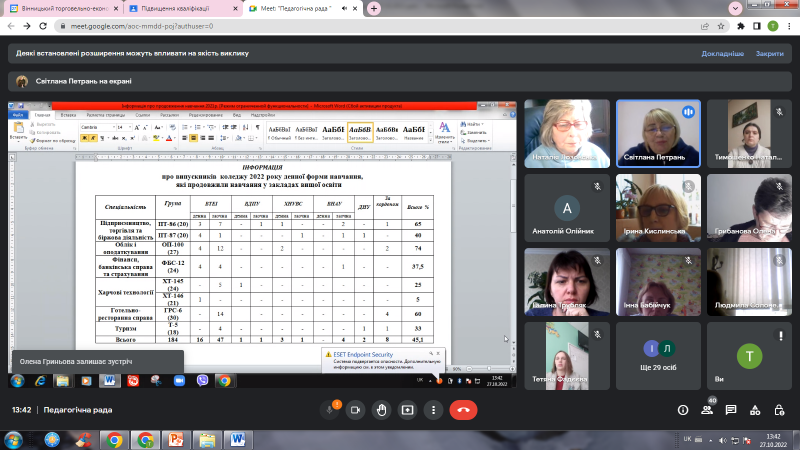Bookmark this tab with the star
Screen dimensions: 800x450
(x=721, y=26)
